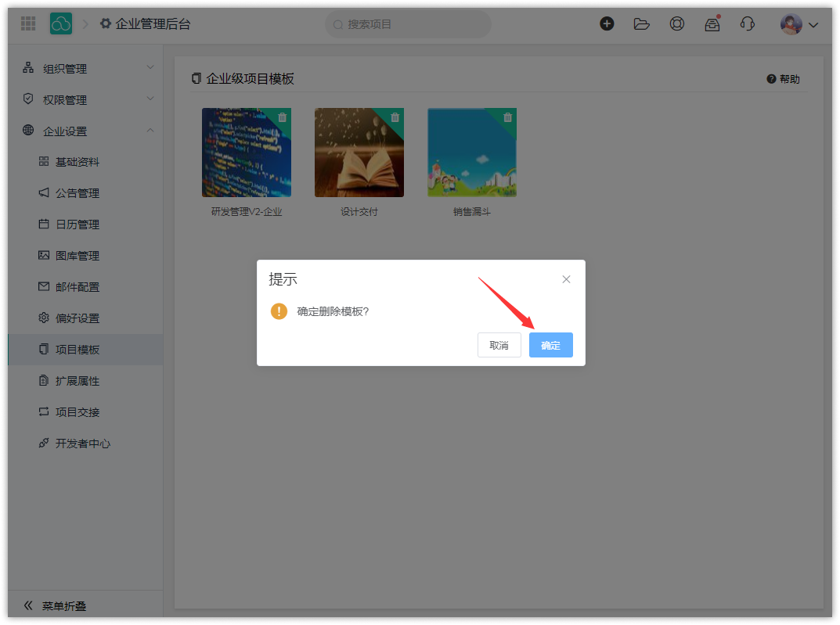Image resolution: width=840 pixels, height=625 pixels.
Task: Delete the 销售漏斗 template via trash icon
Action: (x=508, y=117)
